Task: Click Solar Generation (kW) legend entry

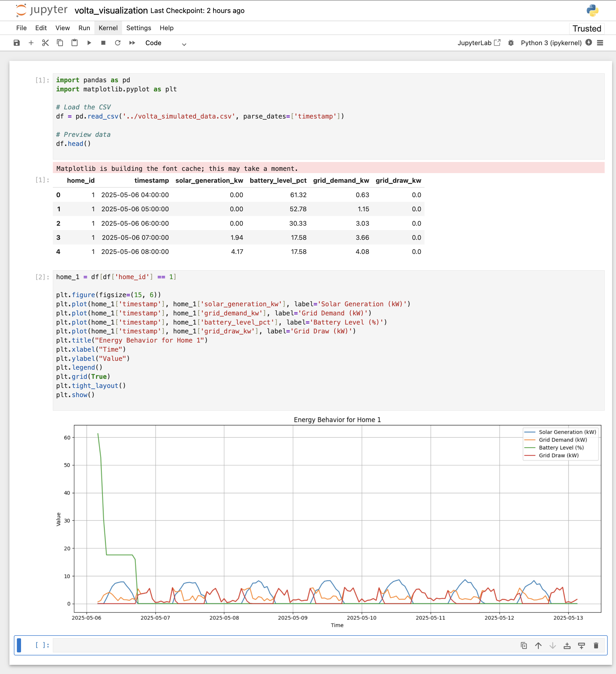Action: tap(560, 432)
